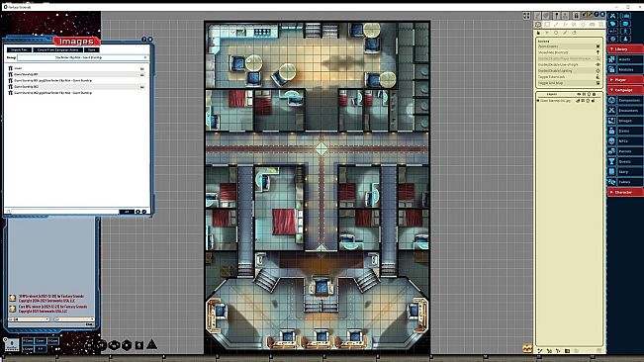Toggle fullscreen image view icon
The image size is (644, 362).
pyautogui.click(x=526, y=16)
